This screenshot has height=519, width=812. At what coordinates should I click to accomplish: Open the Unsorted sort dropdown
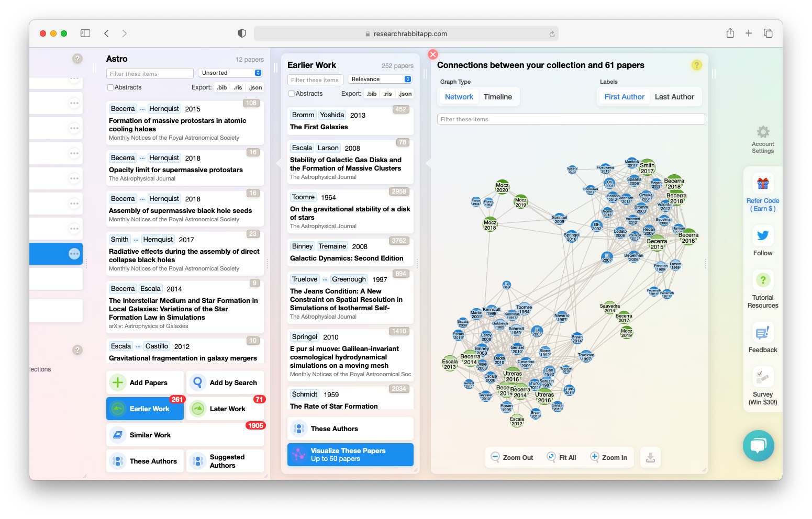(x=230, y=73)
